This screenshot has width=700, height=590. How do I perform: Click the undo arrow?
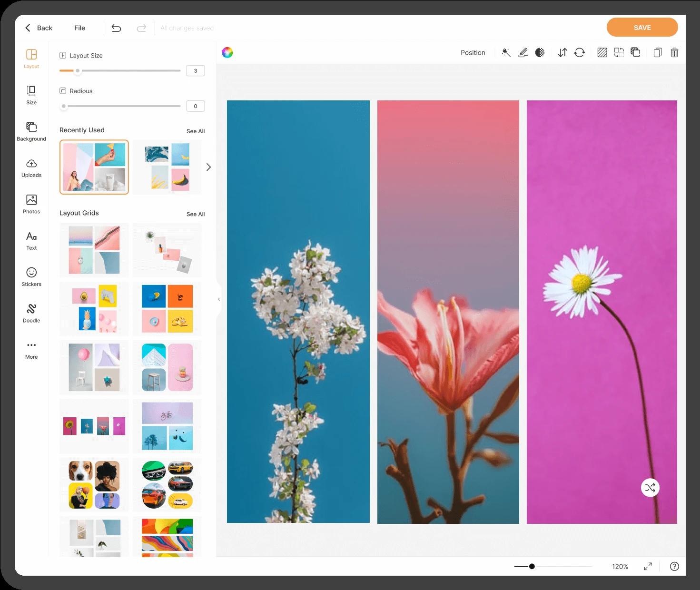[x=116, y=28]
